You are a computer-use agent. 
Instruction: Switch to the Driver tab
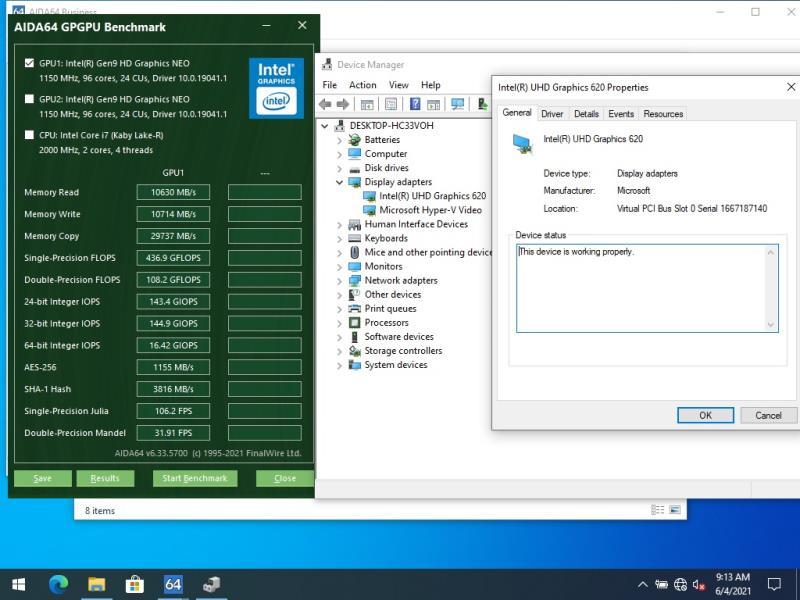(552, 113)
